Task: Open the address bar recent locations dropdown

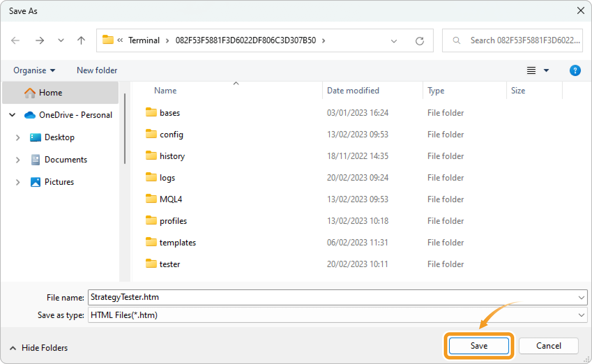Action: click(x=394, y=41)
